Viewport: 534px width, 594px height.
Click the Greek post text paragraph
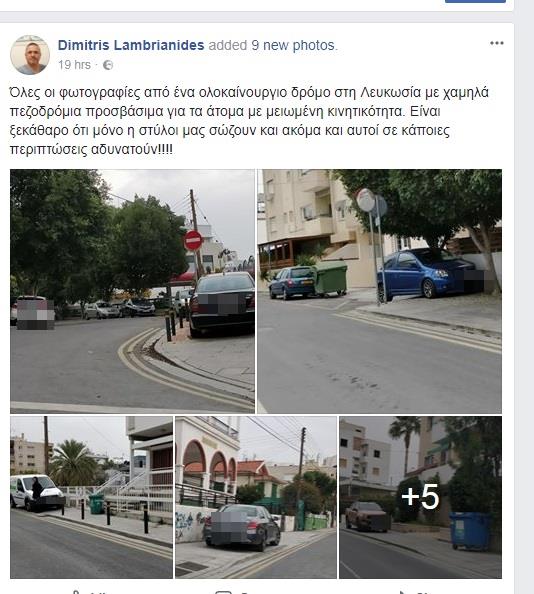pyautogui.click(x=249, y=121)
